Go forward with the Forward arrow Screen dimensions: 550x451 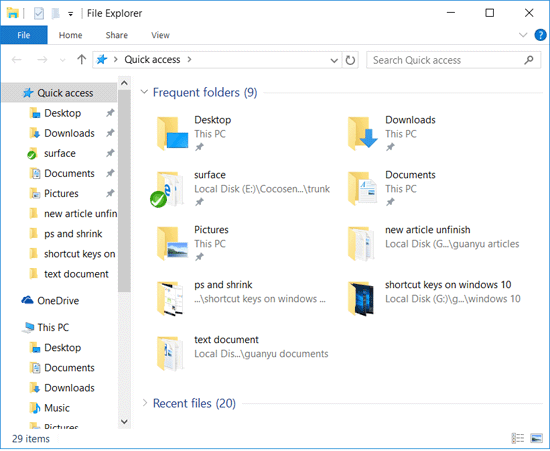42,60
